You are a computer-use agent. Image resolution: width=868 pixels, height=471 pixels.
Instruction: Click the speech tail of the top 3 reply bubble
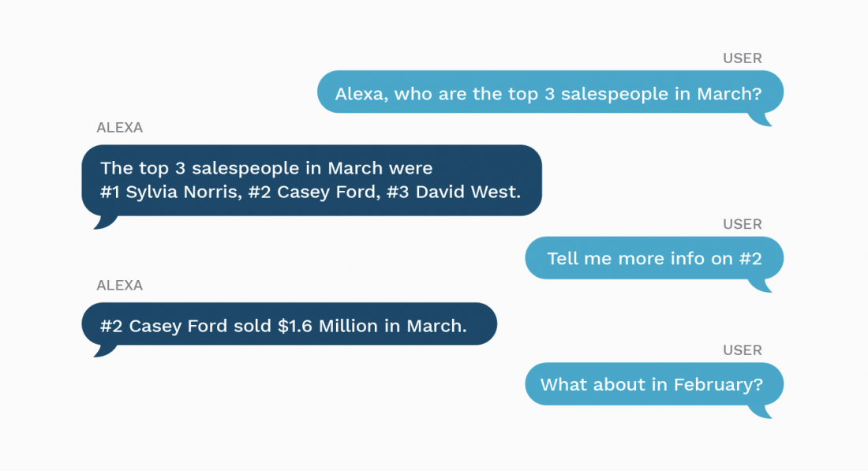(105, 222)
